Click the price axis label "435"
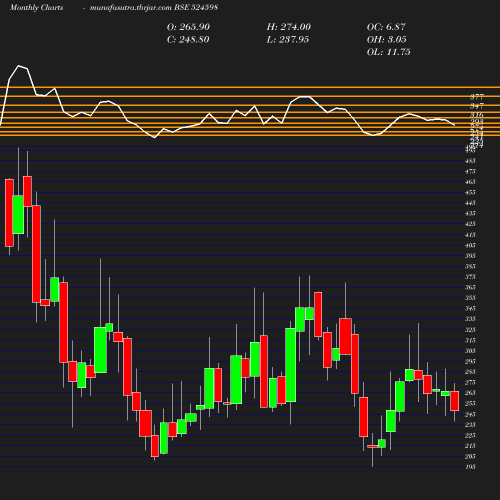 (470, 213)
